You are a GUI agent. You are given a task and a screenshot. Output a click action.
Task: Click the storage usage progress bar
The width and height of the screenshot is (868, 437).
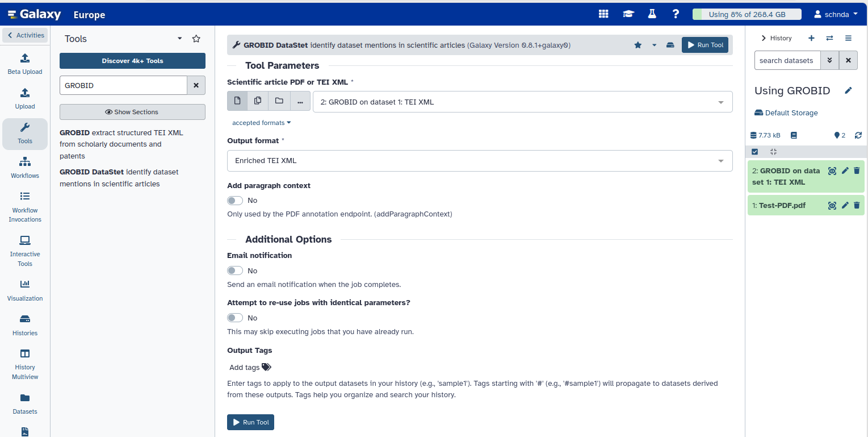[x=747, y=14]
